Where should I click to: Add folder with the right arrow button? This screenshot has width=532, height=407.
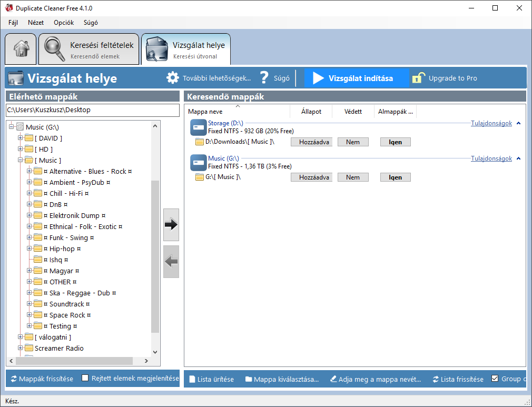coord(171,224)
